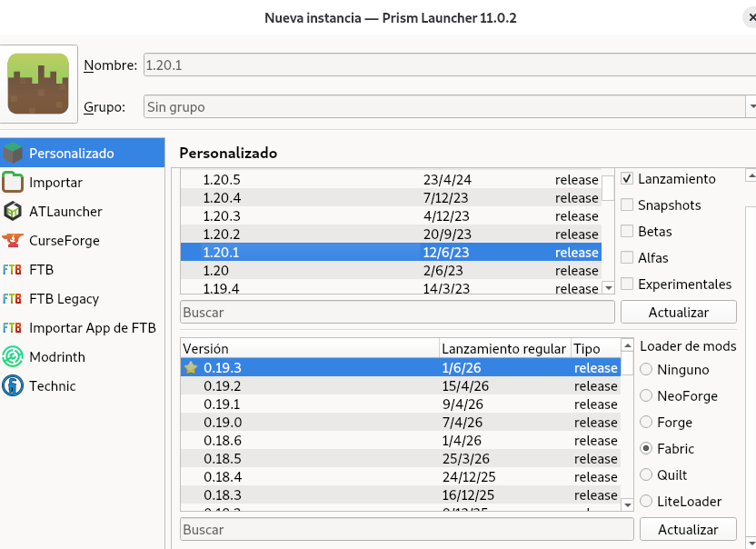
Task: Click the Technic logo icon
Action: (13, 385)
